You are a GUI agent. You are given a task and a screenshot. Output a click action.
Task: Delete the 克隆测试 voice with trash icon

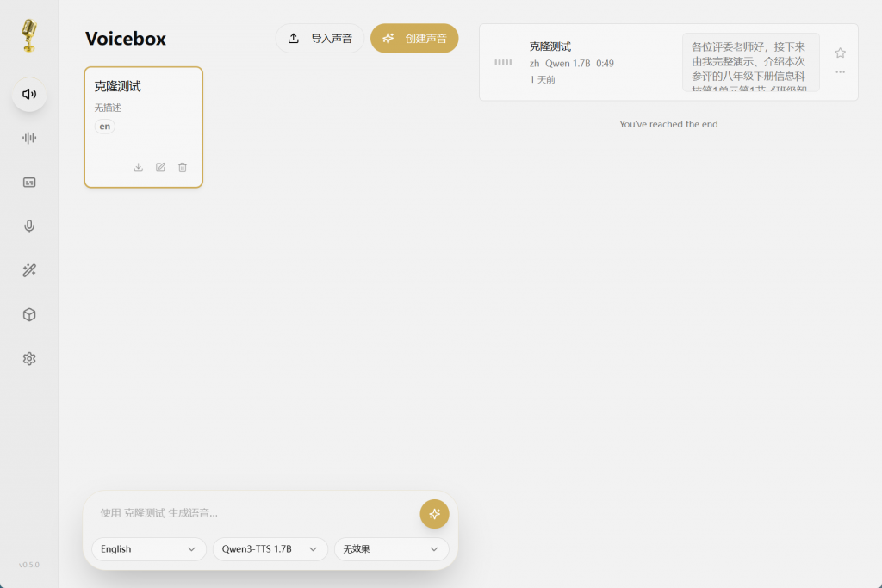tap(183, 168)
